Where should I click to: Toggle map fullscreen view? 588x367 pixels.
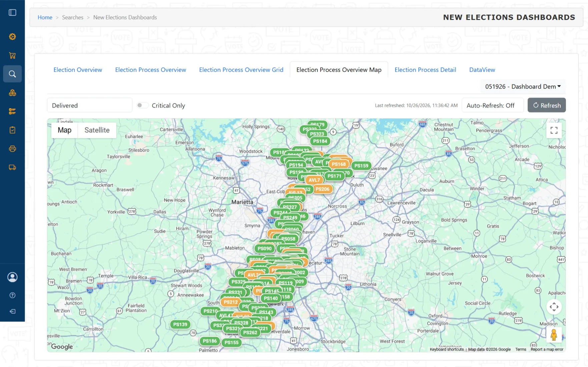click(x=554, y=130)
